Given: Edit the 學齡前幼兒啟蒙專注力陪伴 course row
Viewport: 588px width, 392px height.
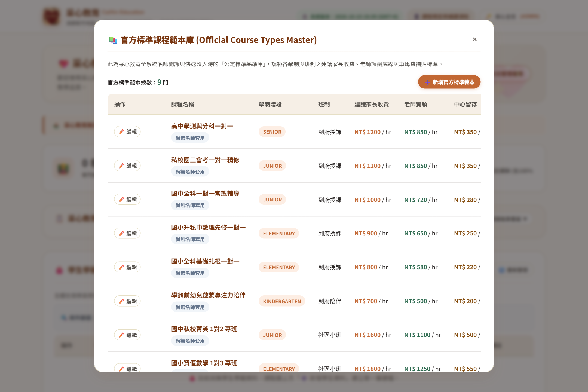Looking at the screenshot, I should tap(127, 301).
